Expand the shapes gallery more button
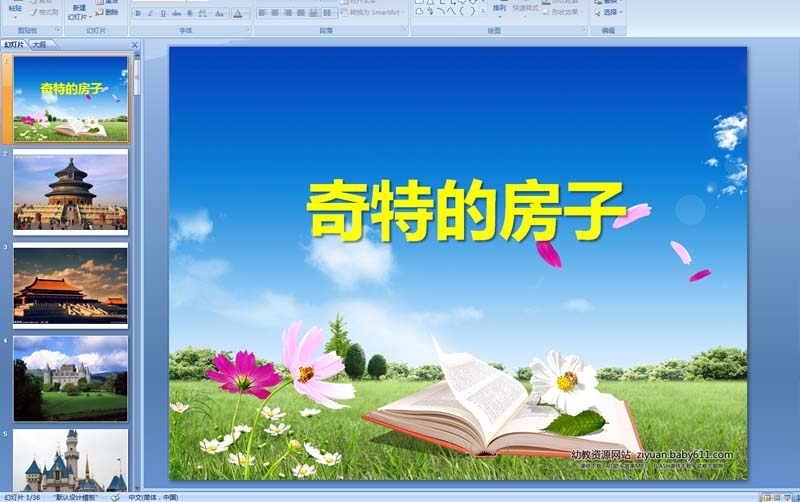The height and width of the screenshot is (502, 800). coord(483,11)
